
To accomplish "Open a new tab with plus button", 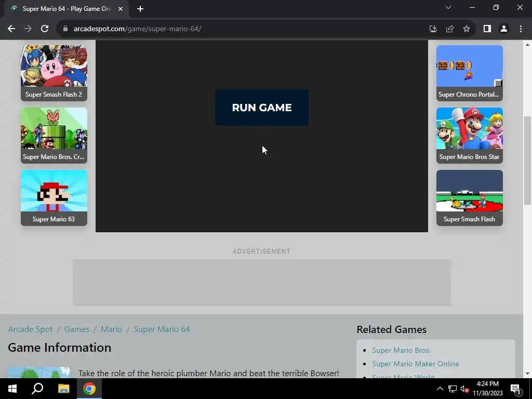I will coord(140,9).
